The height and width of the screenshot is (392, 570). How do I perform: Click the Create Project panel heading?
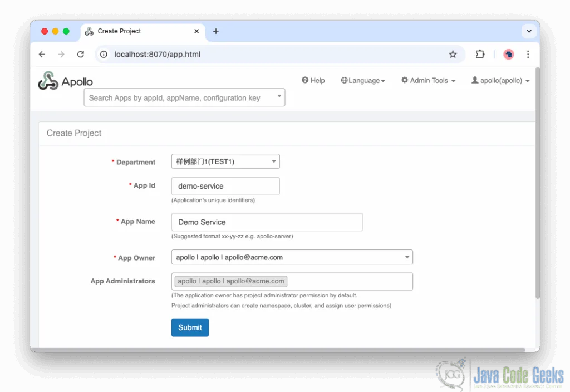click(74, 133)
